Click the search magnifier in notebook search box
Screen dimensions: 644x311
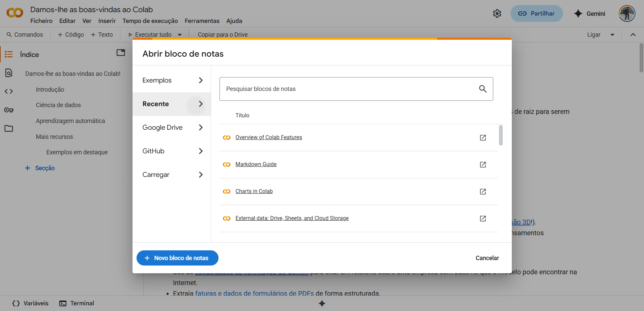click(483, 89)
